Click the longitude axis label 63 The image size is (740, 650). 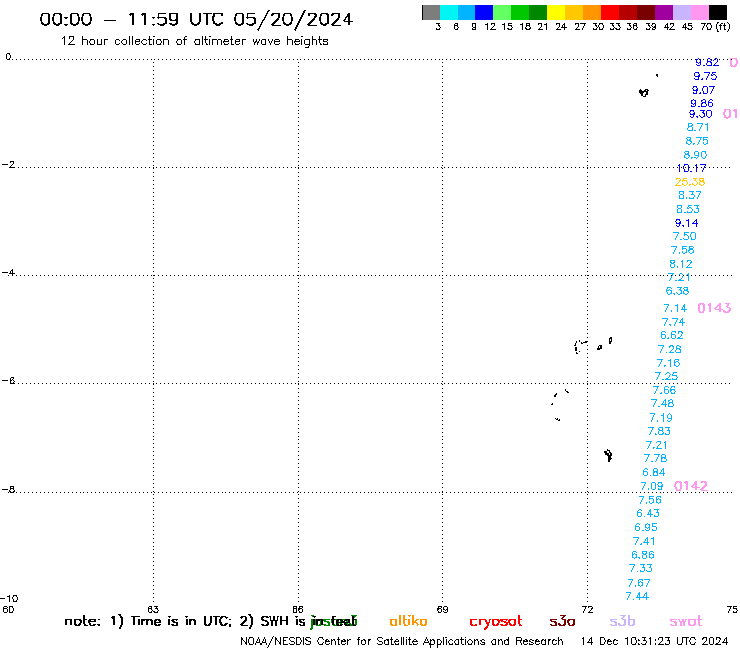click(x=153, y=609)
